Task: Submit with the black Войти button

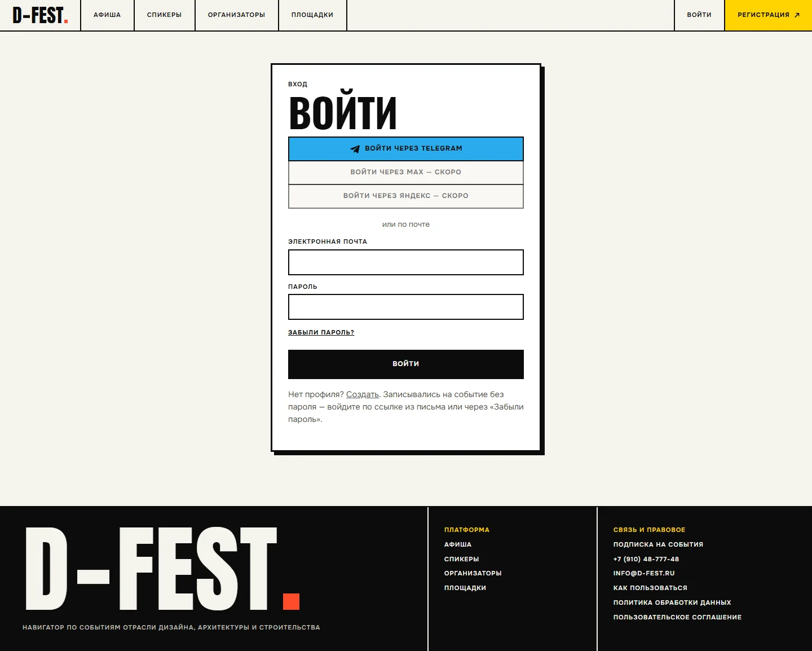Action: click(x=406, y=364)
